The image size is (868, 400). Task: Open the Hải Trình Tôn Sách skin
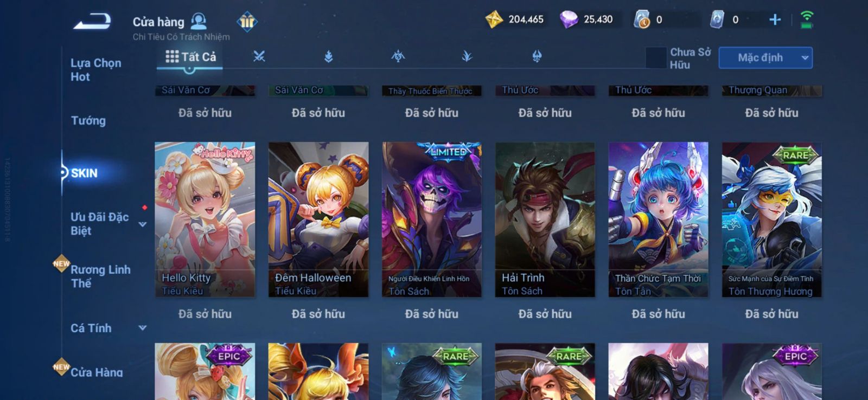[545, 220]
